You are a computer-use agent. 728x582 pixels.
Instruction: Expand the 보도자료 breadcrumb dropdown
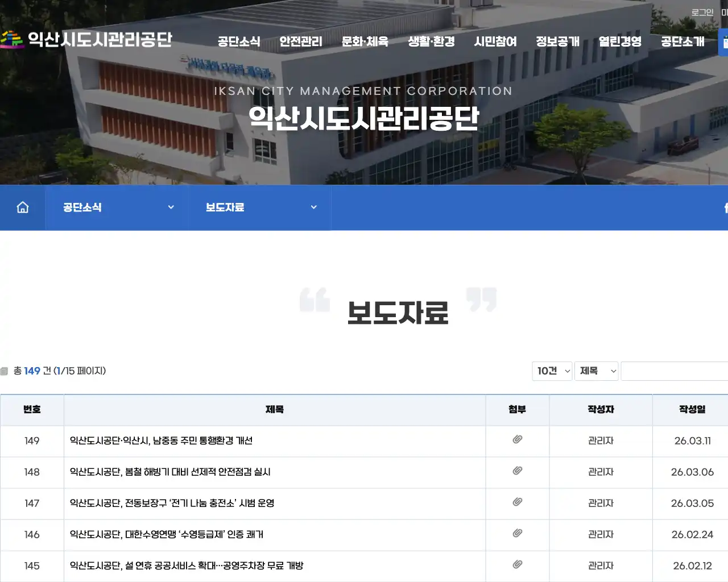259,207
